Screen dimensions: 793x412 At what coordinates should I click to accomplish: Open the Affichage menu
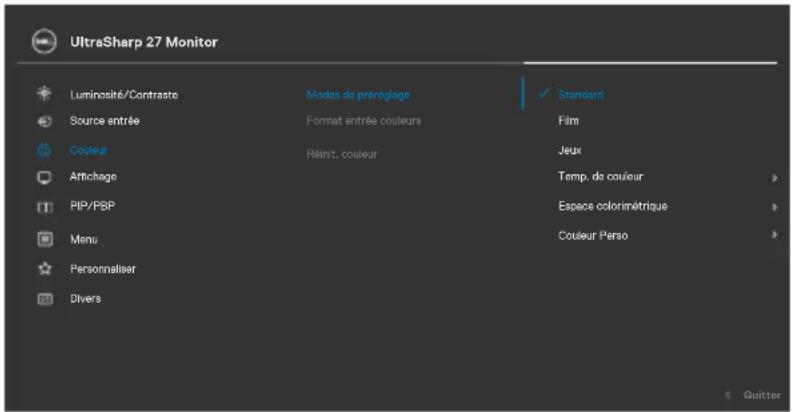(x=93, y=176)
